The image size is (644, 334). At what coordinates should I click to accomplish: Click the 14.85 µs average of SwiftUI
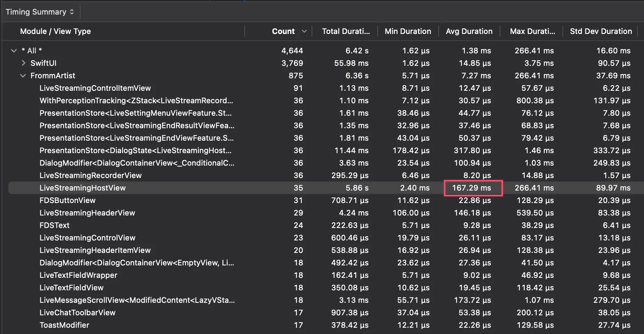coord(475,63)
